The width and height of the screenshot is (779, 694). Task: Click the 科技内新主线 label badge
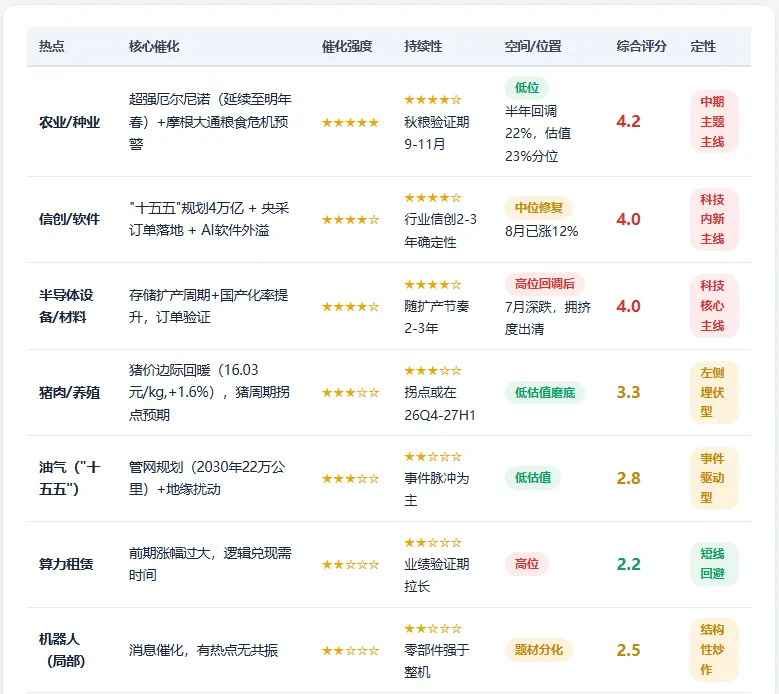click(714, 219)
